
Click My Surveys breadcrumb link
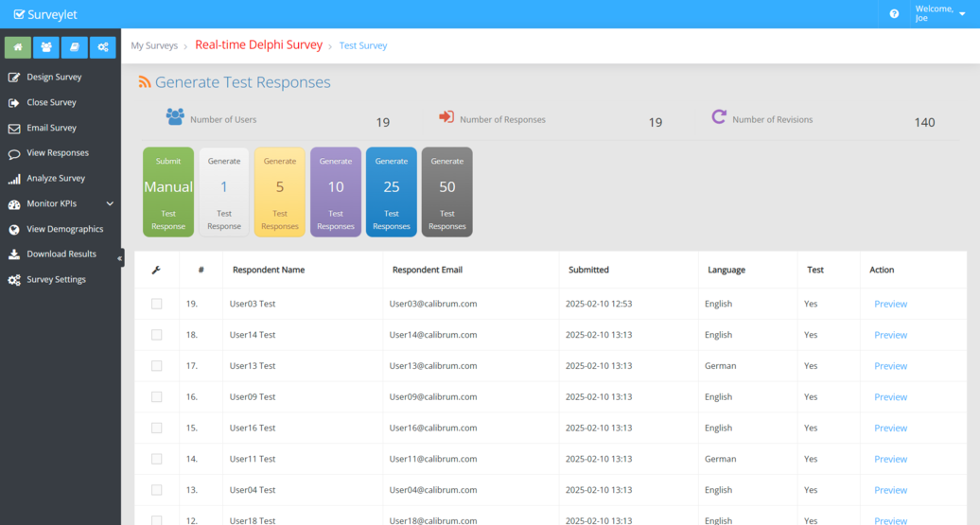pyautogui.click(x=154, y=45)
